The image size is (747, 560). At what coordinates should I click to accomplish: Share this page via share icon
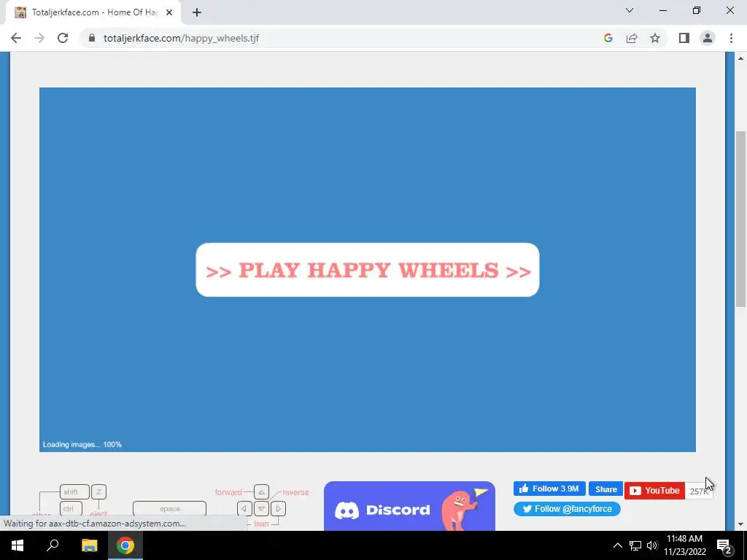(632, 38)
